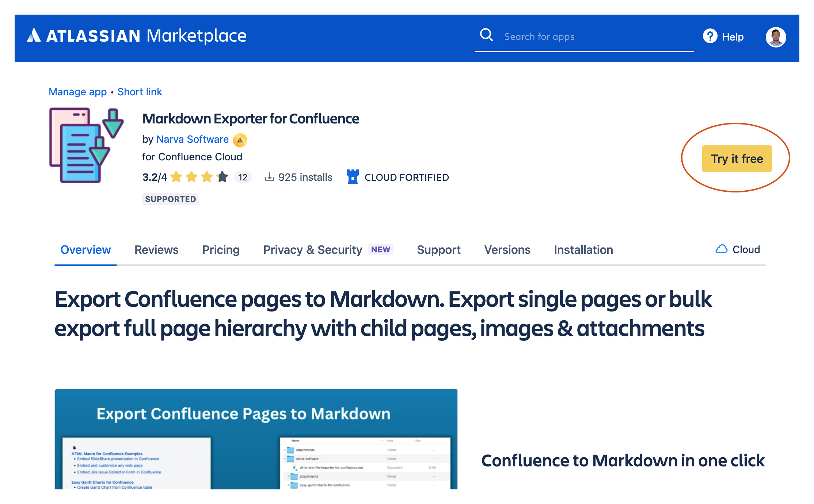Click the Try it free button
Viewport: 814px width, 504px height.
tap(737, 159)
